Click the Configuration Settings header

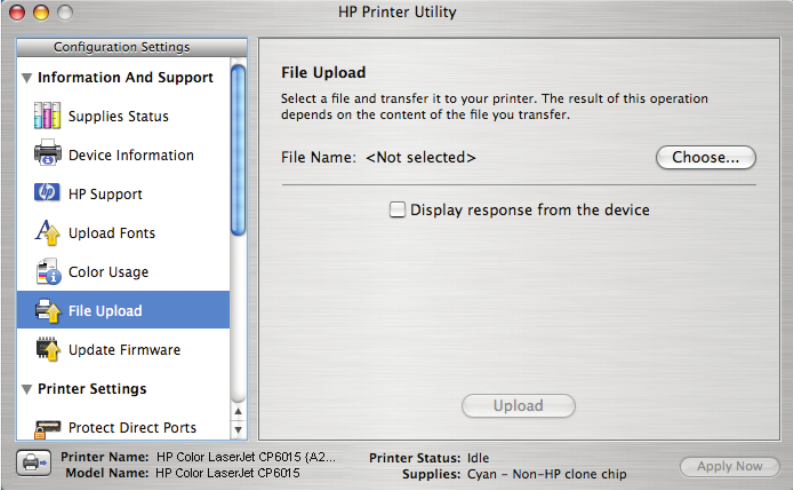click(131, 47)
